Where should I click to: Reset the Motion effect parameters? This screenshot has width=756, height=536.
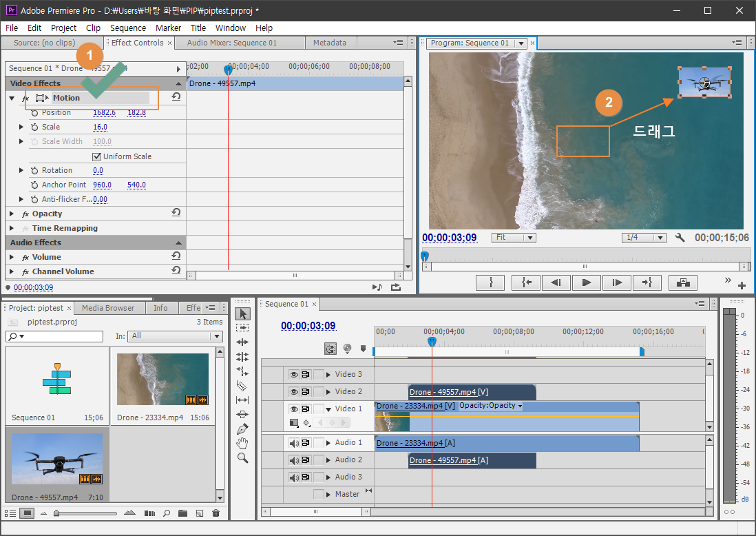point(176,97)
